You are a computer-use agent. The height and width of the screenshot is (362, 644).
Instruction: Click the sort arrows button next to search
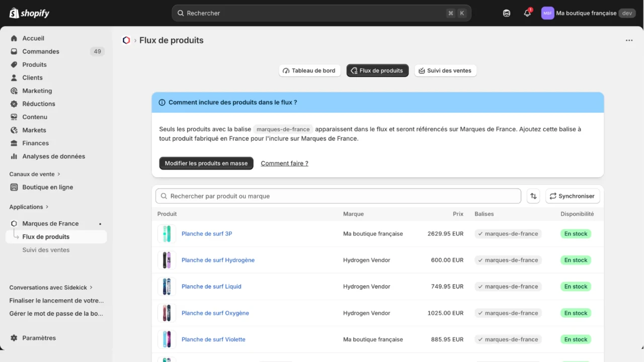(533, 196)
